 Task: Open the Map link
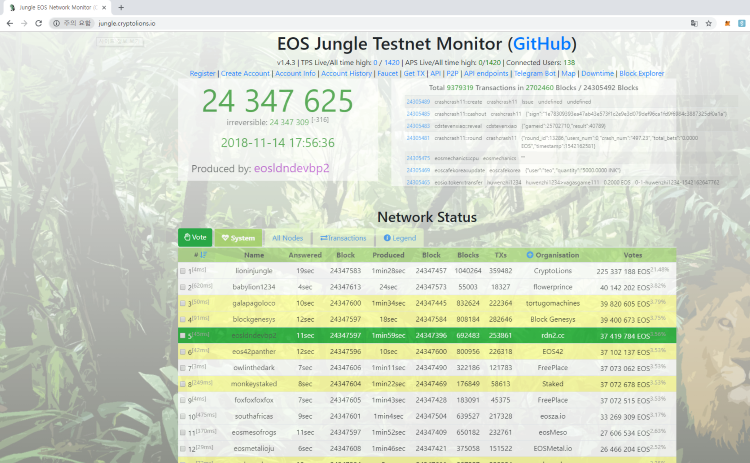pyautogui.click(x=568, y=73)
